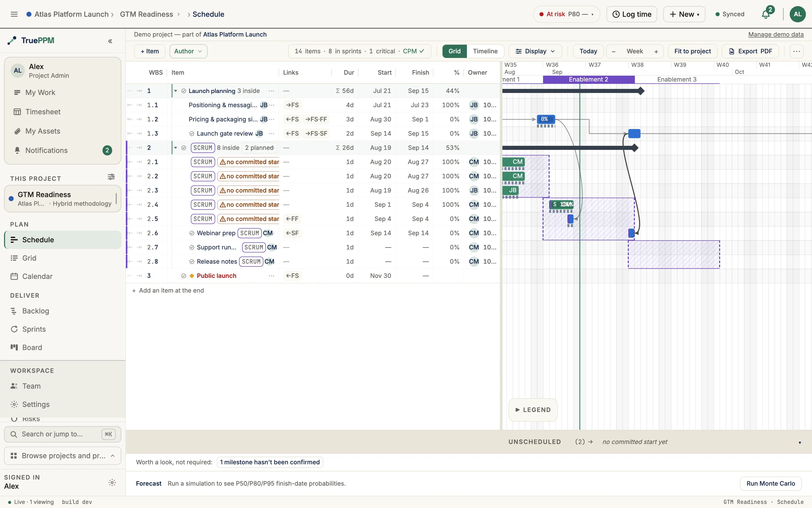
Task: Toggle status circle for Release notes
Action: click(x=192, y=262)
